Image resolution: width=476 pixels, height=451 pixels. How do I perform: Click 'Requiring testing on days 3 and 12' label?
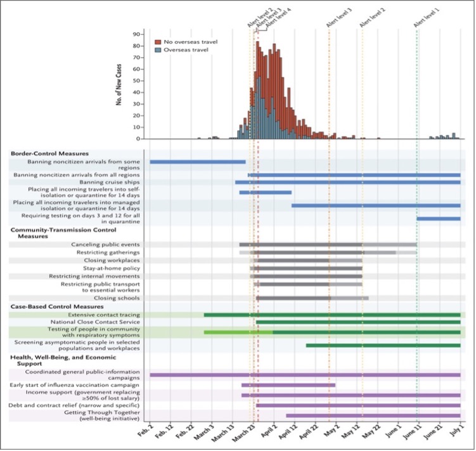[x=80, y=218]
